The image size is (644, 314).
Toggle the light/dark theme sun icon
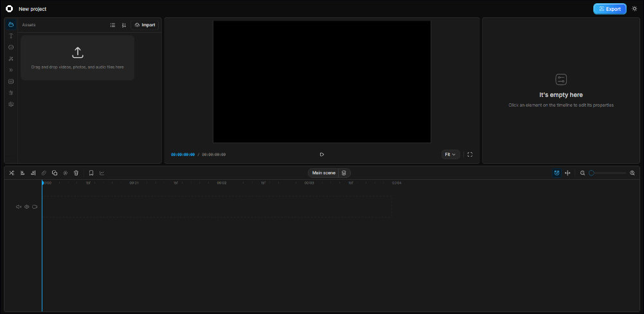click(634, 8)
